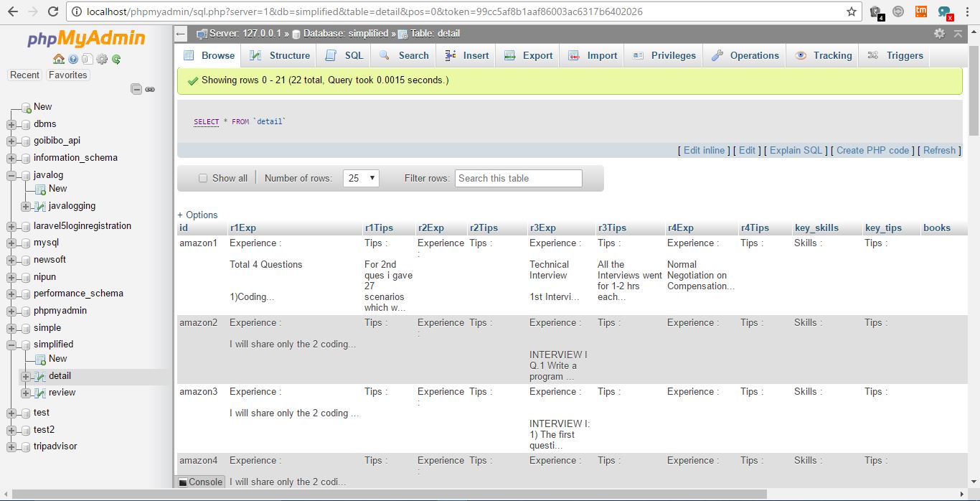980x501 pixels.
Task: Hide the navigation panel arrow button
Action: pos(181,34)
